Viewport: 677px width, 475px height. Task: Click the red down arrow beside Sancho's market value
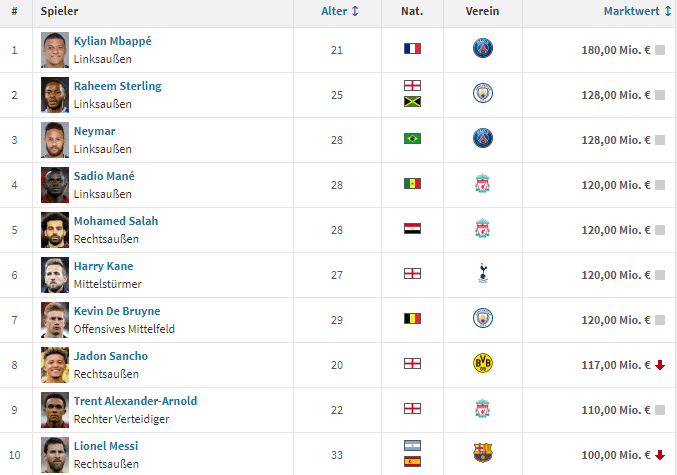pyautogui.click(x=660, y=365)
